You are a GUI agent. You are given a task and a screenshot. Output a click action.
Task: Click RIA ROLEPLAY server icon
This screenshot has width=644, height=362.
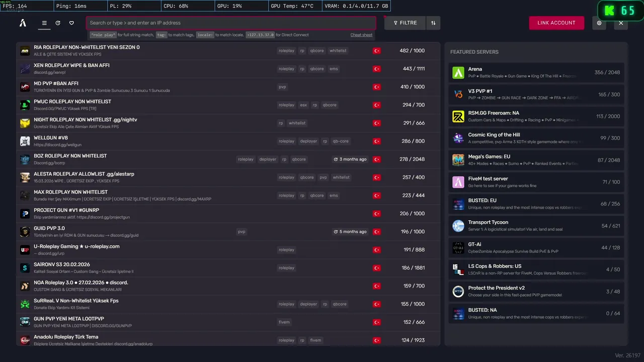(x=25, y=51)
